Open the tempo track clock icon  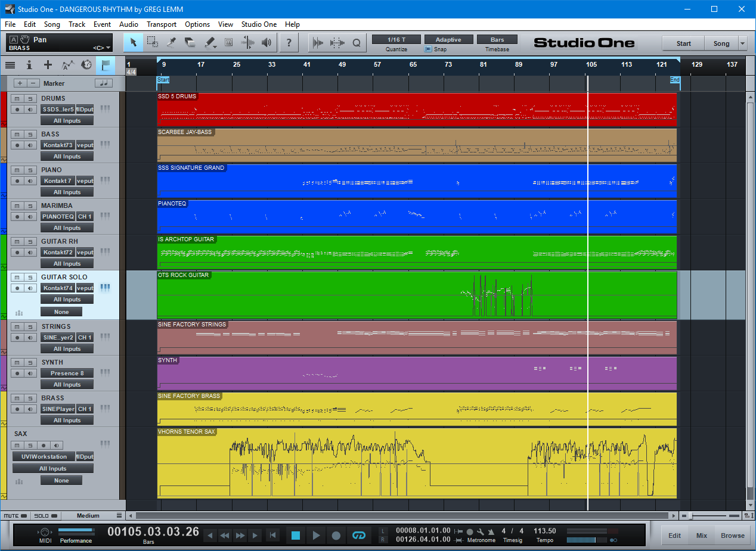tap(86, 65)
